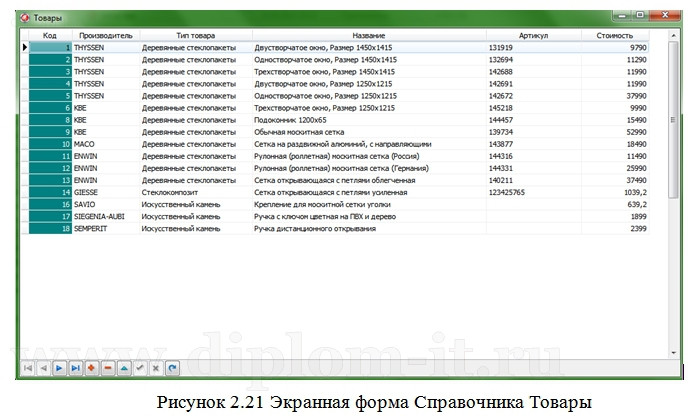Click name Трехстворчатое окно, Размер 1250x1215
The height and width of the screenshot is (417, 698).
(369, 108)
